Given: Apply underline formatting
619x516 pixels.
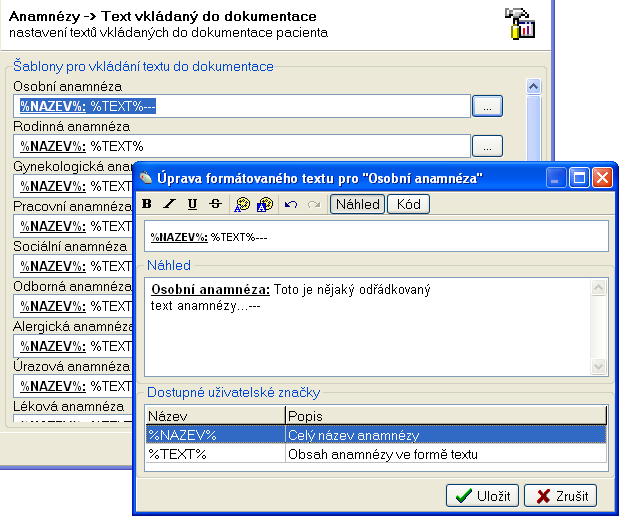Looking at the screenshot, I should pyautogui.click(x=192, y=204).
